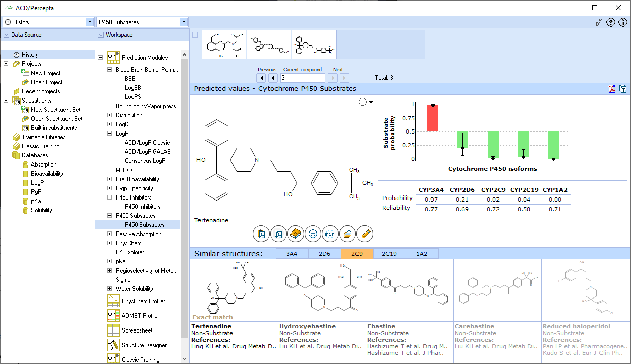Go to the first compound
This screenshot has height=364, width=631.
(261, 78)
